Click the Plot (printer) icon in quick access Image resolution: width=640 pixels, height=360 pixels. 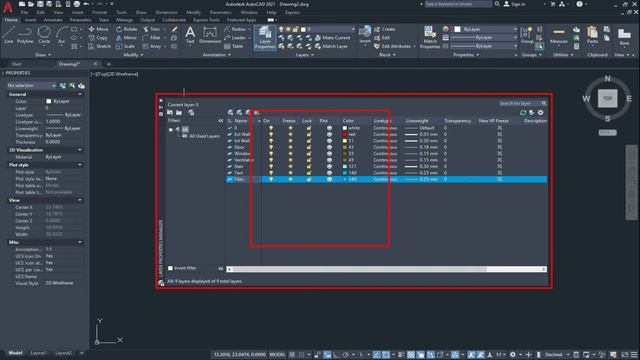76,4
